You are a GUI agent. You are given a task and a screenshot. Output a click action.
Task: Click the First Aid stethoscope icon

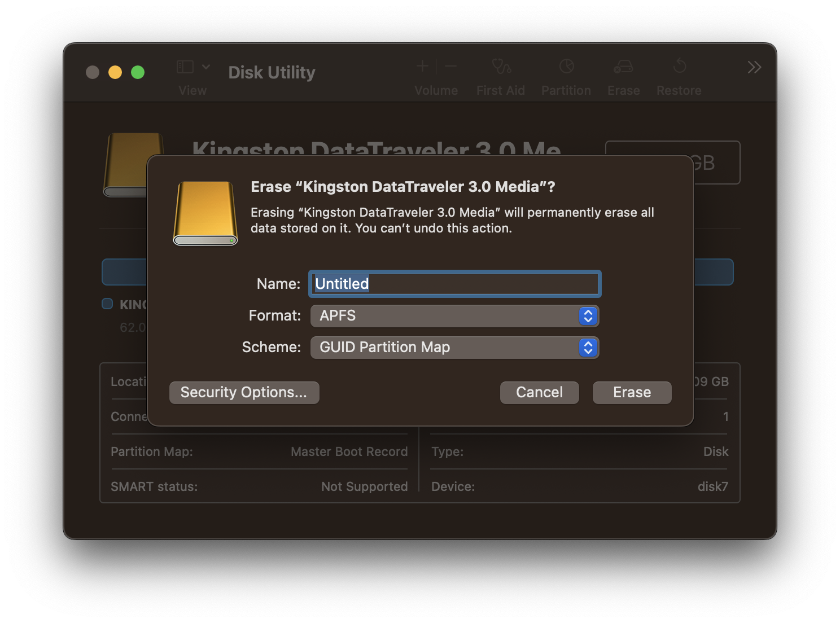(501, 67)
